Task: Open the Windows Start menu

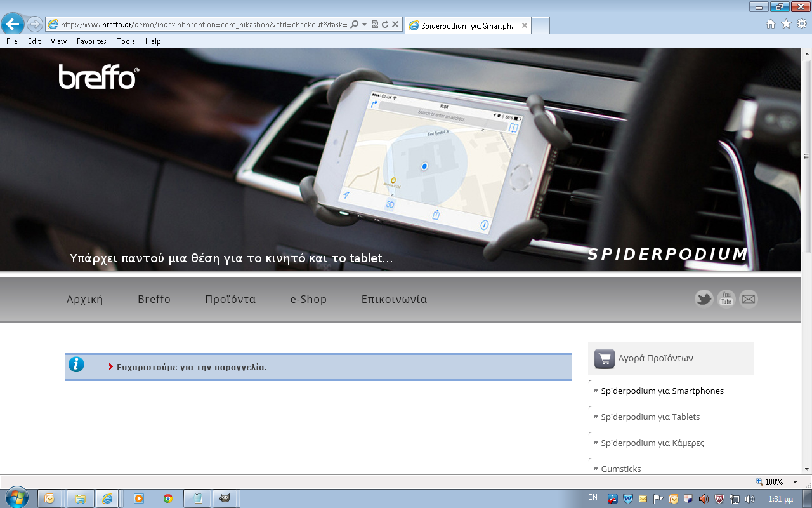Action: (x=17, y=498)
